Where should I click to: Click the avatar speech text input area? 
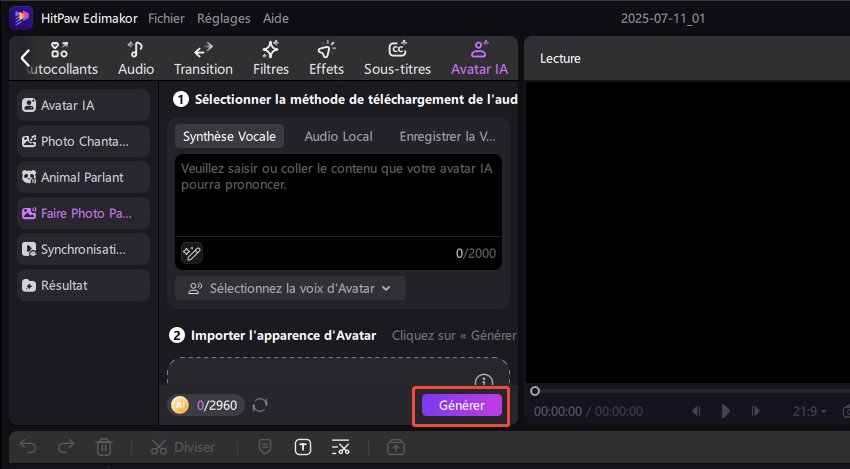tap(338, 195)
